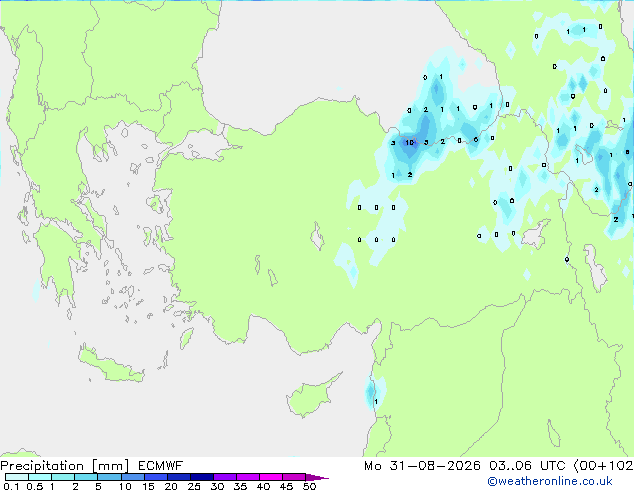Click the legend tick label '50'
This screenshot has height=490, width=634.
click(x=309, y=486)
